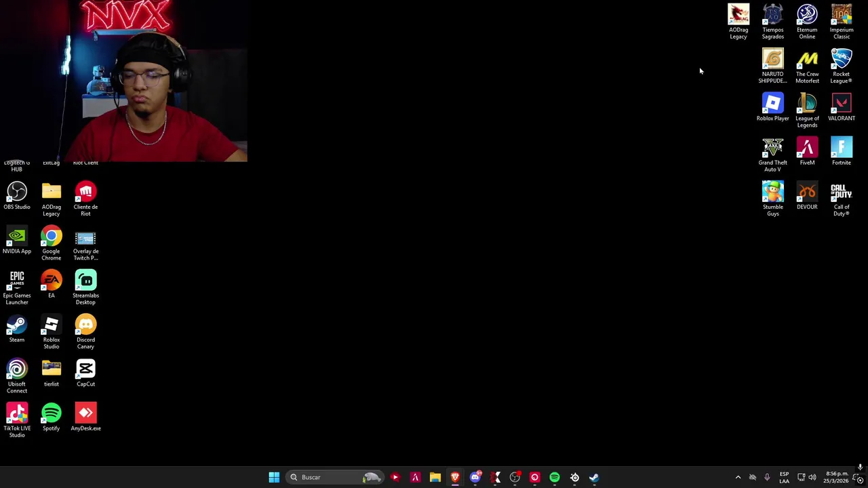This screenshot has height=488, width=868.
Task: Open NVIDIA App shortcut
Action: click(17, 240)
